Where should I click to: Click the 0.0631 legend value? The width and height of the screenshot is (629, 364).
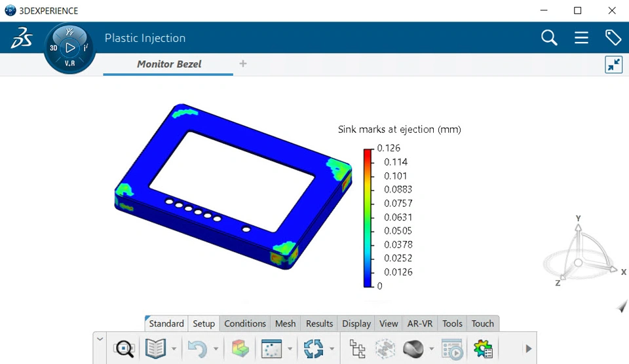coord(398,217)
